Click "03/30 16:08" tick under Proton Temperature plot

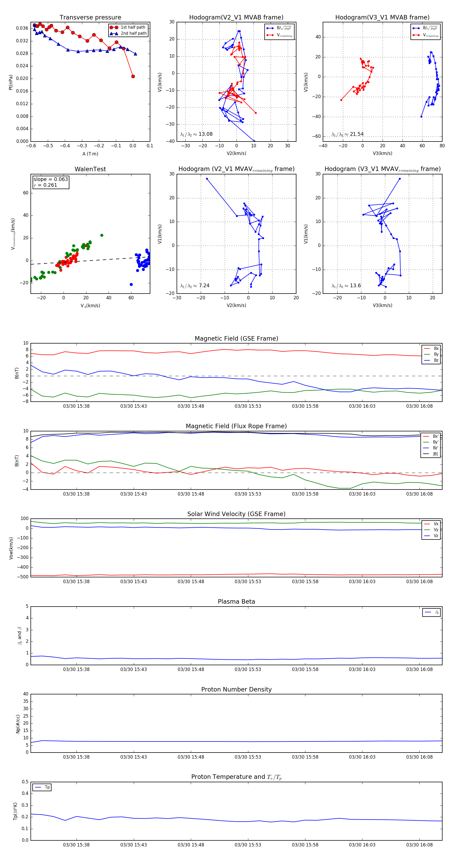[x=419, y=845]
